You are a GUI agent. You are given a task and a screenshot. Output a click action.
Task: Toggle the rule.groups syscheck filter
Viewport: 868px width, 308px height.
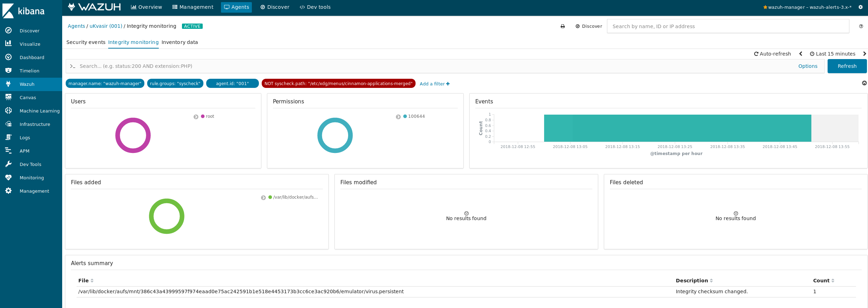175,83
